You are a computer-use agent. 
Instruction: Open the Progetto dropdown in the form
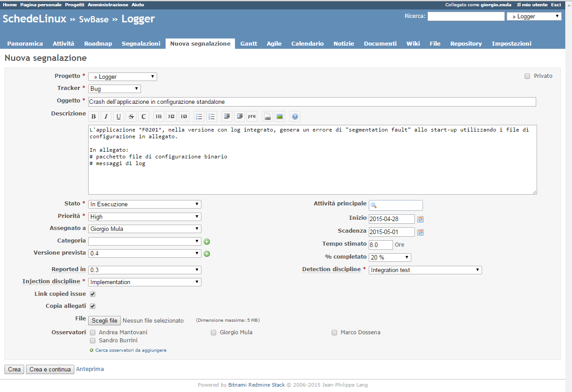click(x=123, y=77)
